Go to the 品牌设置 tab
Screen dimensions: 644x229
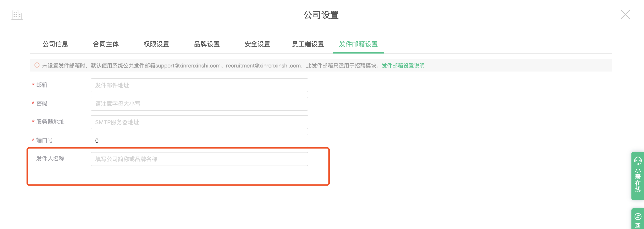(207, 44)
